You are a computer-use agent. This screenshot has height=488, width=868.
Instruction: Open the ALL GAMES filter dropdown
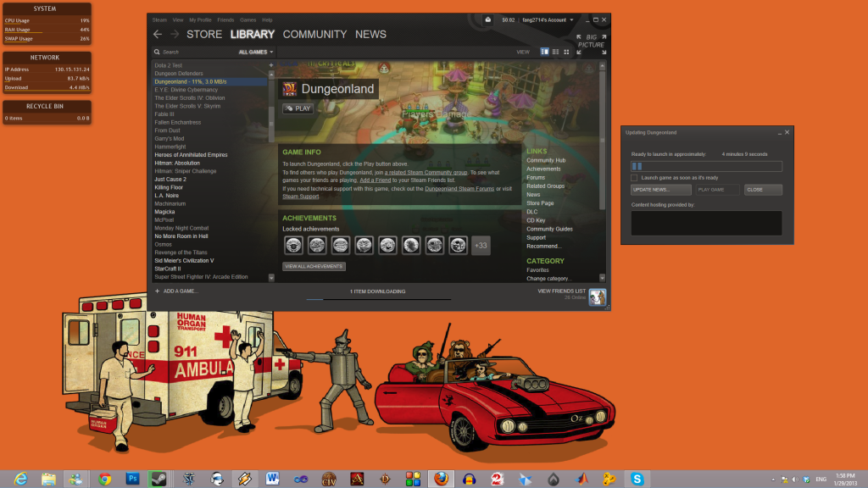click(256, 52)
